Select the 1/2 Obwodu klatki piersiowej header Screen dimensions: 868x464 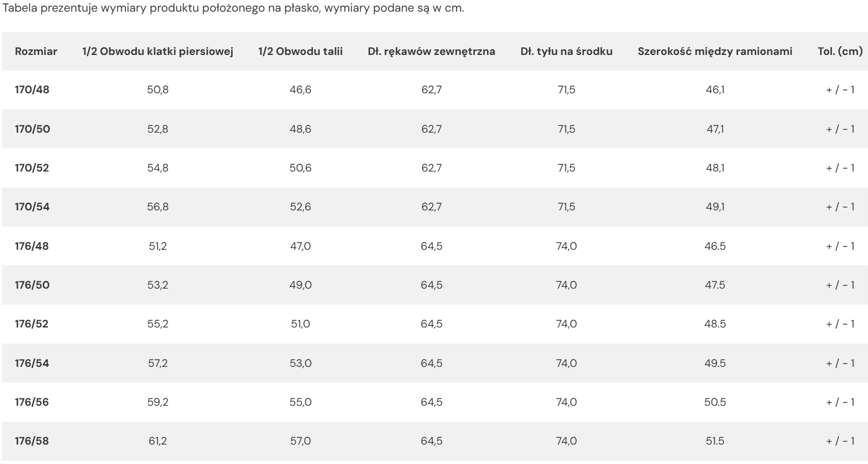158,52
